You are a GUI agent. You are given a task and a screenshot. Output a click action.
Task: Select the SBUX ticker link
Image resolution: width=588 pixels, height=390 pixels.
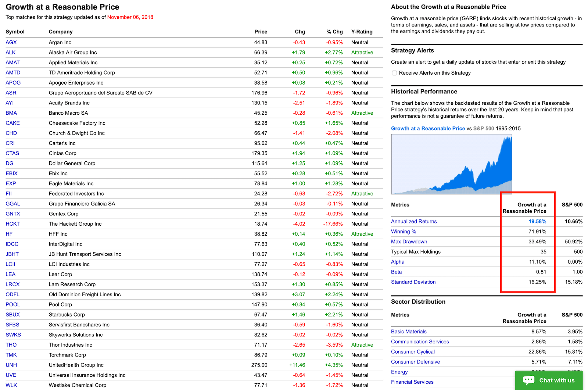point(13,315)
